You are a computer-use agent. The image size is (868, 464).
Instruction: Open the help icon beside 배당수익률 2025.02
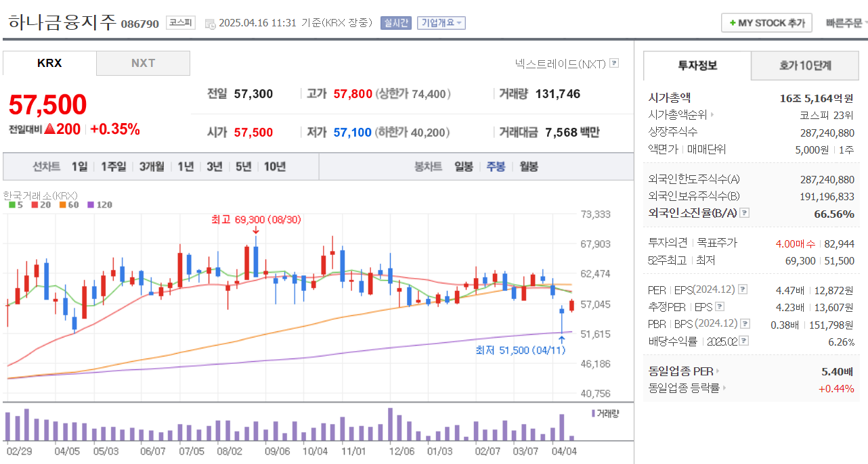point(743,341)
